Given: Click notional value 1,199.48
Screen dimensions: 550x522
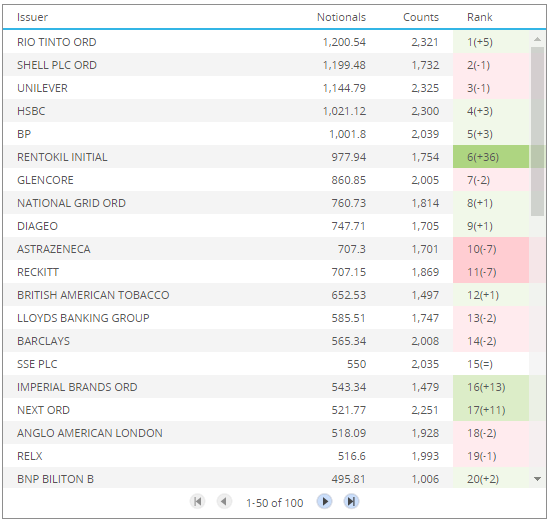Looking at the screenshot, I should [344, 65].
